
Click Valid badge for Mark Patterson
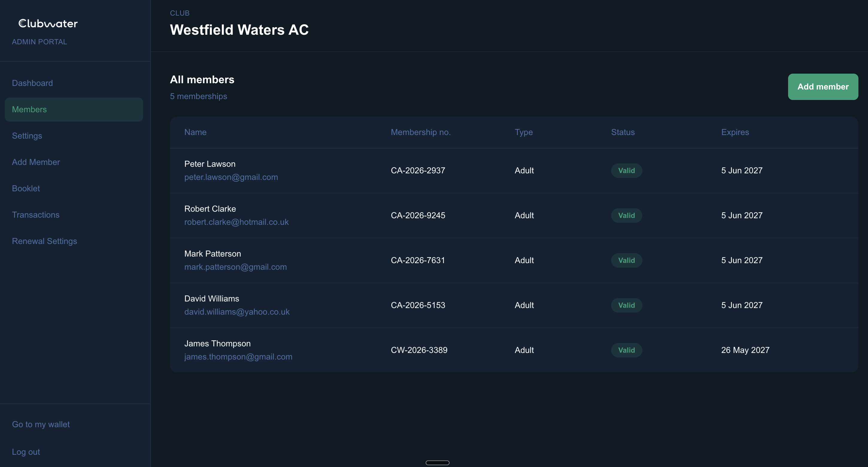tap(626, 260)
